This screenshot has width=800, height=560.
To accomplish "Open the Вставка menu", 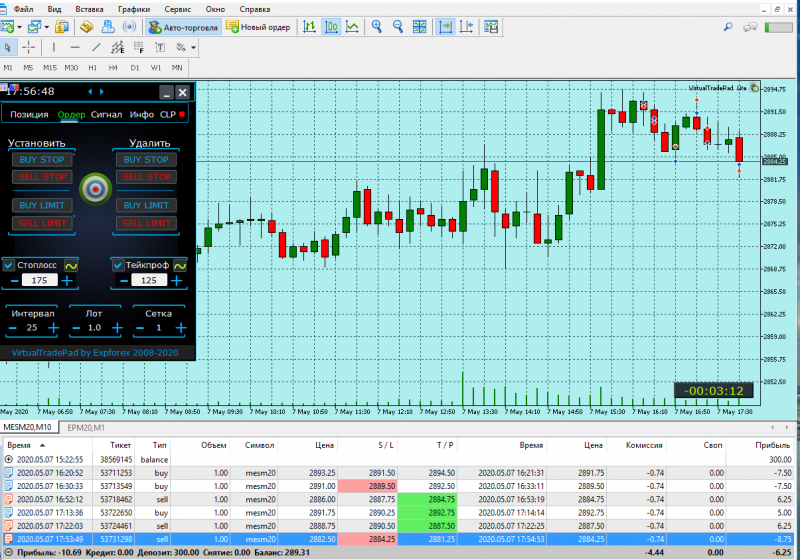I will coord(89,9).
